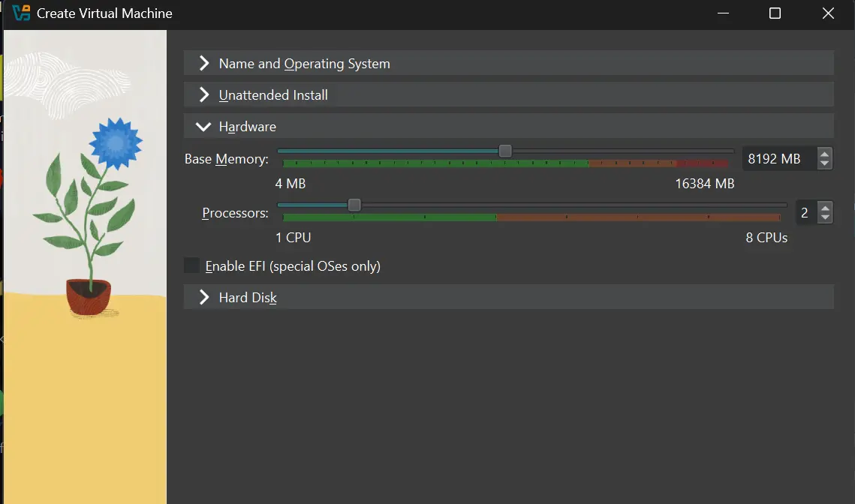Maximize the Create Virtual Machine window

point(775,13)
